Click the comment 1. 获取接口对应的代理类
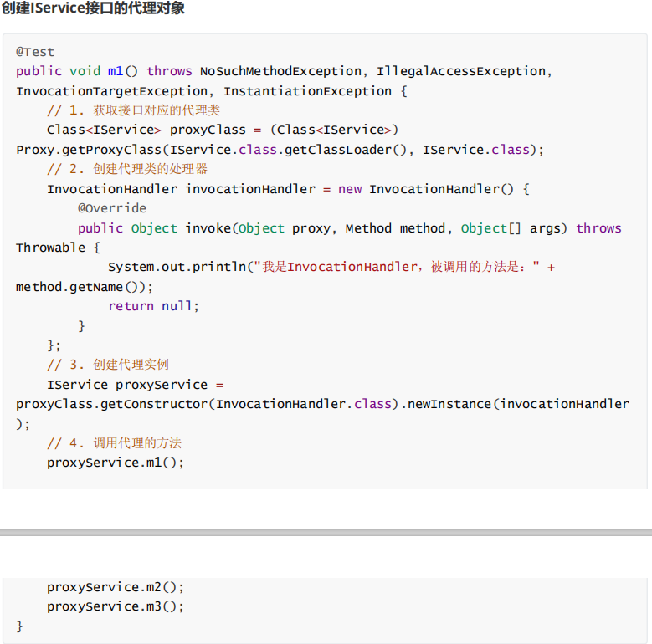This screenshot has height=644, width=652. click(134, 110)
